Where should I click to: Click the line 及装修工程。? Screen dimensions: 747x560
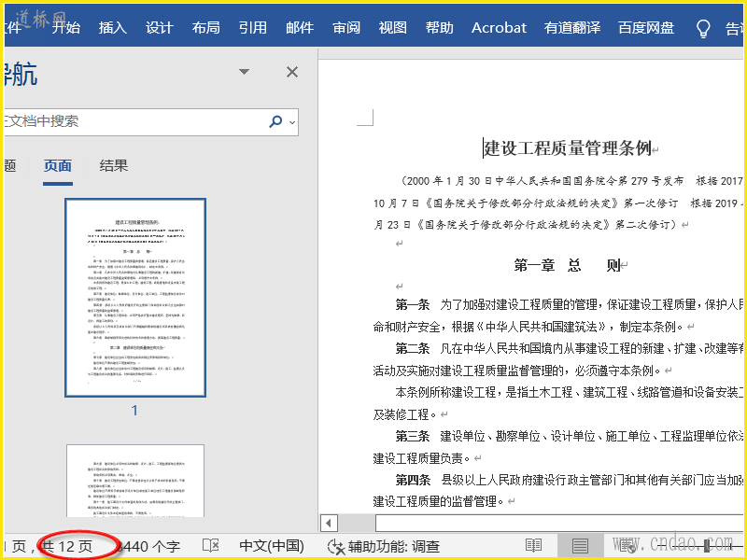tap(404, 414)
